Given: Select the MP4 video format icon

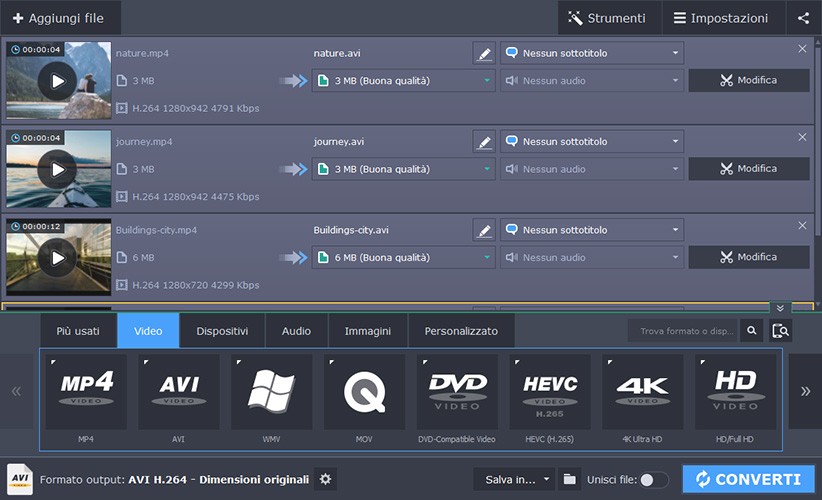Looking at the screenshot, I should point(86,392).
